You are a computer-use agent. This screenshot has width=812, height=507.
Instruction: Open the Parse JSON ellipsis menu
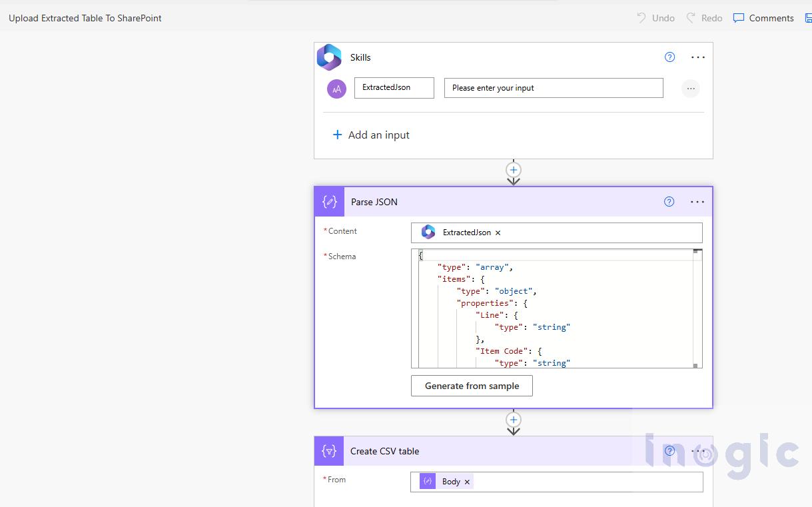pos(697,202)
